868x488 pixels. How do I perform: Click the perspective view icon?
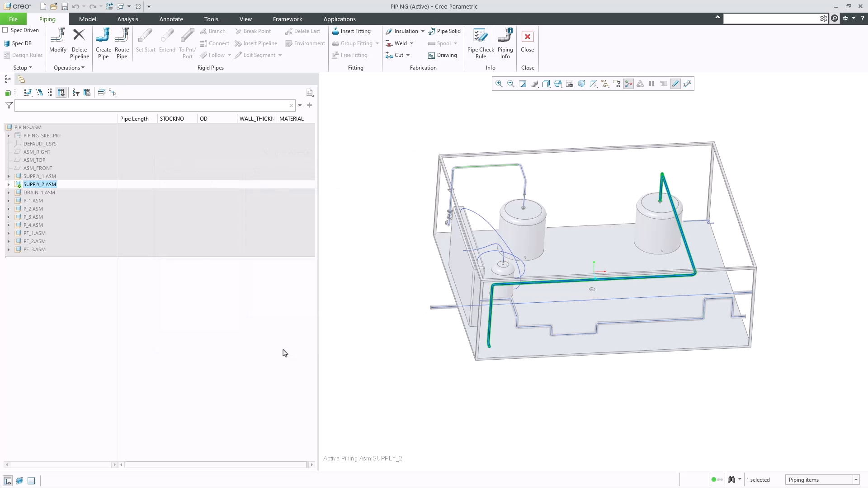pos(581,84)
